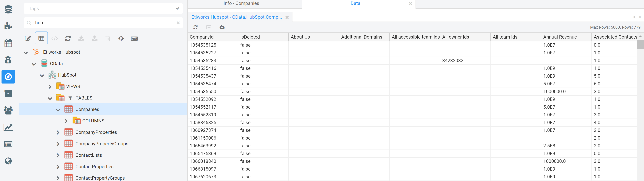Refresh the explorer tree
The height and width of the screenshot is (181, 644).
pyautogui.click(x=68, y=38)
